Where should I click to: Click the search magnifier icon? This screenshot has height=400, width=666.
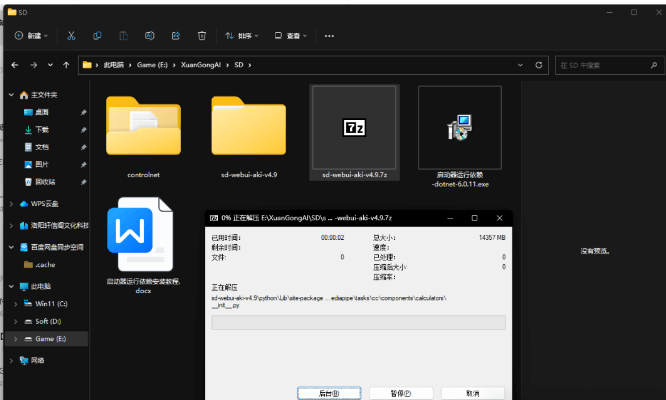654,65
